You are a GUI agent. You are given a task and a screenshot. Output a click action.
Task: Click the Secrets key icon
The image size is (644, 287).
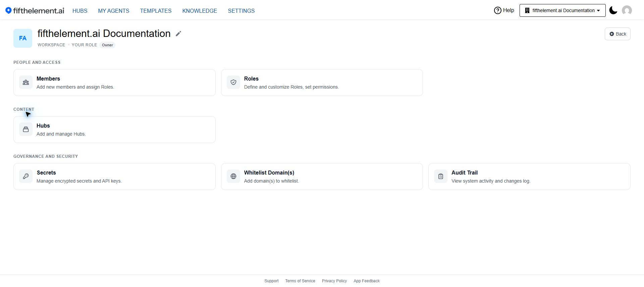pos(26,176)
